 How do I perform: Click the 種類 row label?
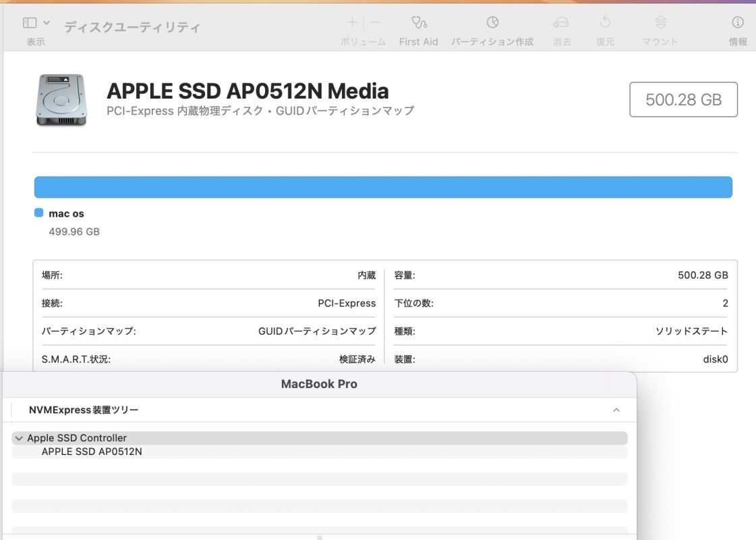pos(405,331)
